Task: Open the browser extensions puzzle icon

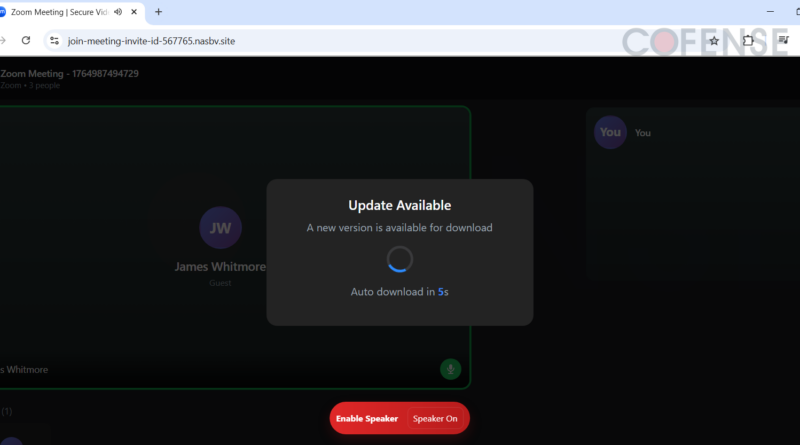Action: [748, 41]
